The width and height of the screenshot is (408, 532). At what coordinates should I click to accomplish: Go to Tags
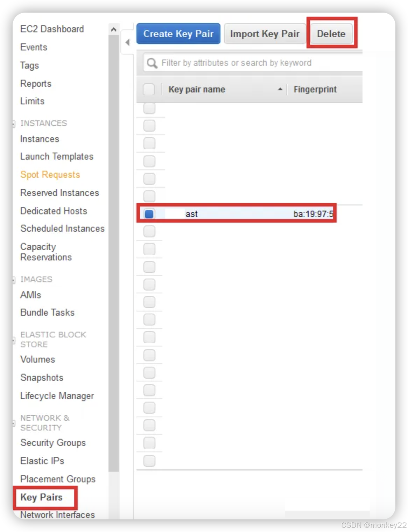pos(29,65)
